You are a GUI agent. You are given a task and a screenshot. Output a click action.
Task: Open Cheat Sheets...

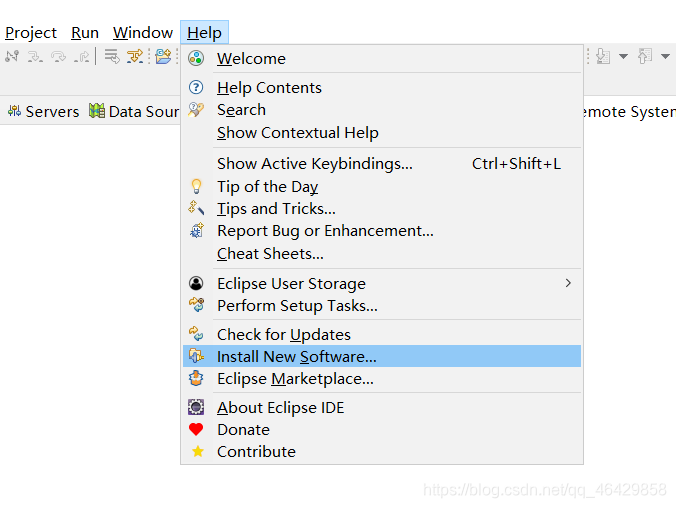click(x=382, y=254)
